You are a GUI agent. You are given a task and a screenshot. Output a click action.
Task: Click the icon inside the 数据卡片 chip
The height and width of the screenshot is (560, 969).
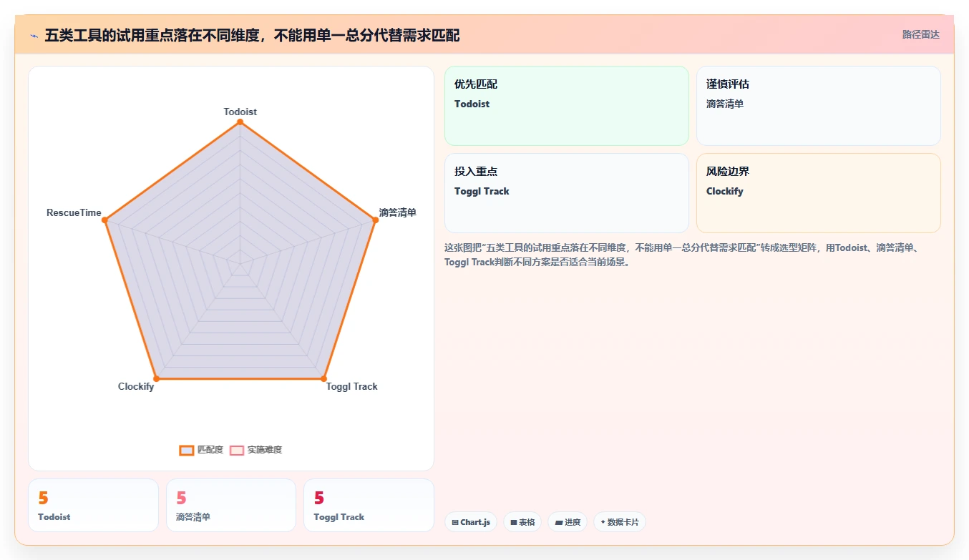point(603,523)
